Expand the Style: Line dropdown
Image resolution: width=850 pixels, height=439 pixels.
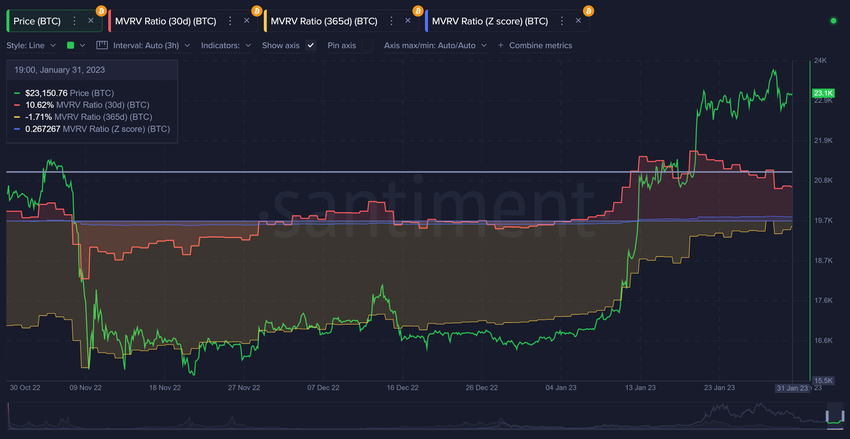point(31,46)
